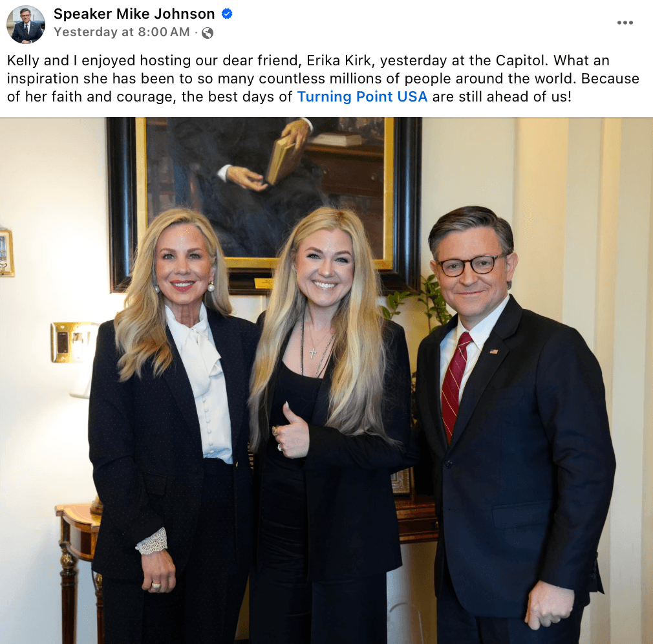
Task: Click the wooden side table in photo
Action: 79,571
